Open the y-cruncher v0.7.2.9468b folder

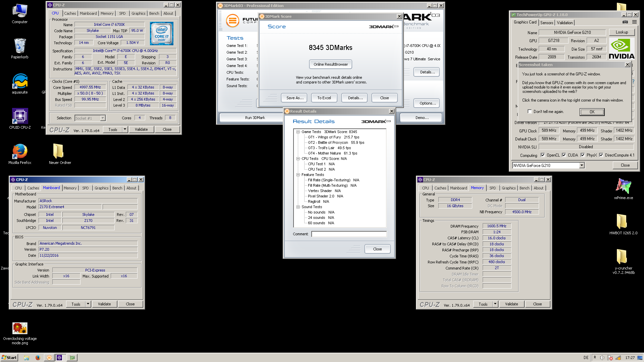pyautogui.click(x=624, y=261)
